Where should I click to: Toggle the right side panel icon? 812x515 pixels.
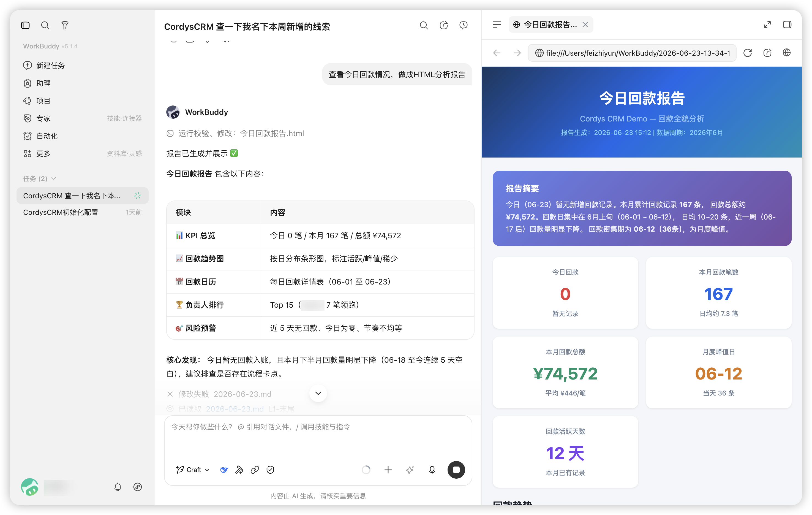tap(787, 25)
